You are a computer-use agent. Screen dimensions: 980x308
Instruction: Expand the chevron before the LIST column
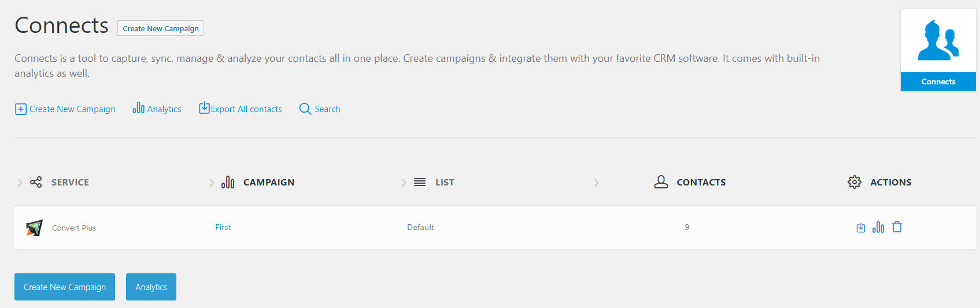(x=404, y=183)
